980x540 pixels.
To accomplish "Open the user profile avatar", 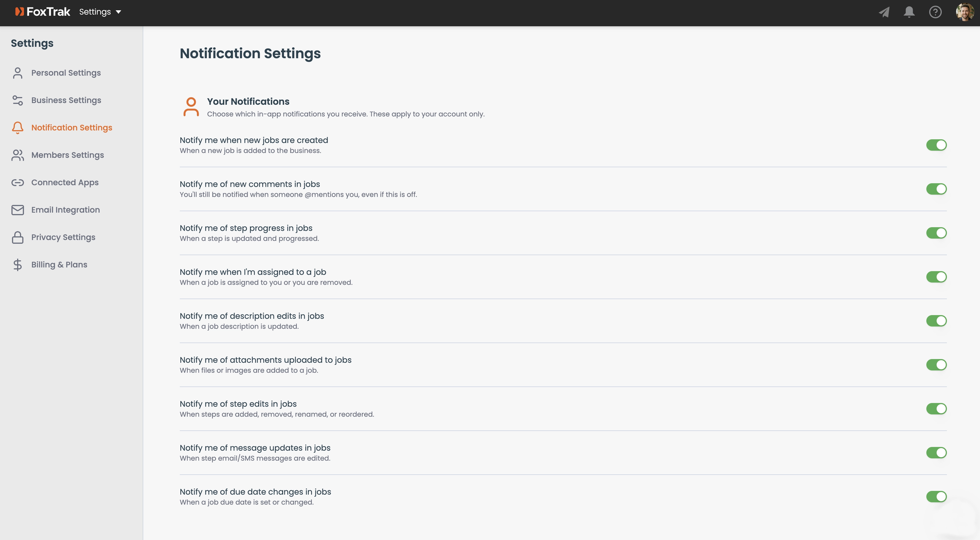I will pos(965,12).
